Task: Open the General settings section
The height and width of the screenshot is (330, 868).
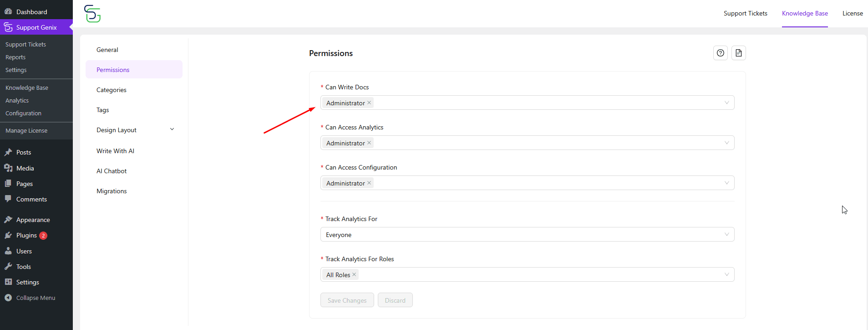Action: [134, 50]
